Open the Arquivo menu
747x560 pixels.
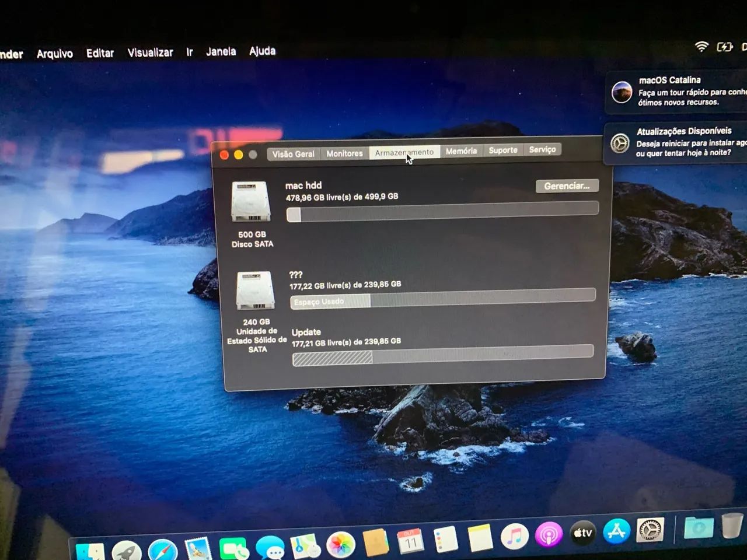55,54
